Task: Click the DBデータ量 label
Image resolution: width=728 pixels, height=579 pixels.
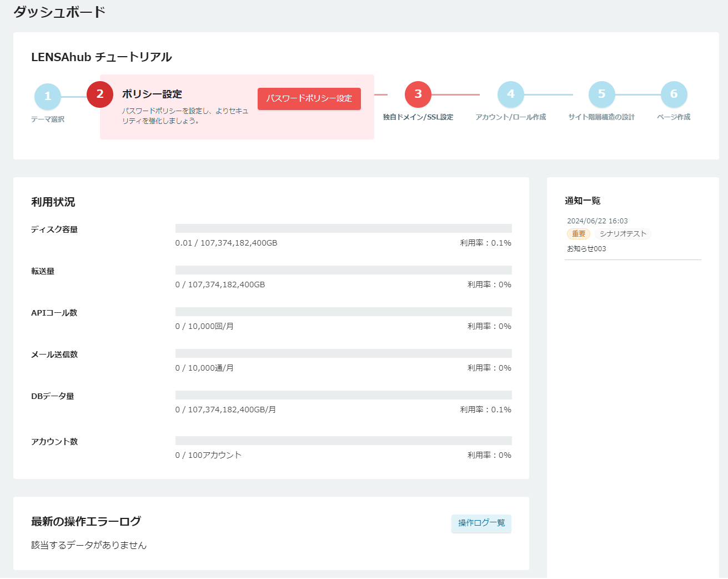Action: pos(53,396)
